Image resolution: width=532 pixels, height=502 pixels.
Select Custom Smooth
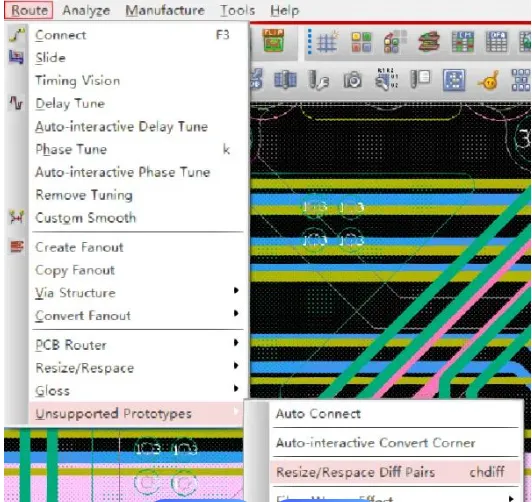[136, 218]
